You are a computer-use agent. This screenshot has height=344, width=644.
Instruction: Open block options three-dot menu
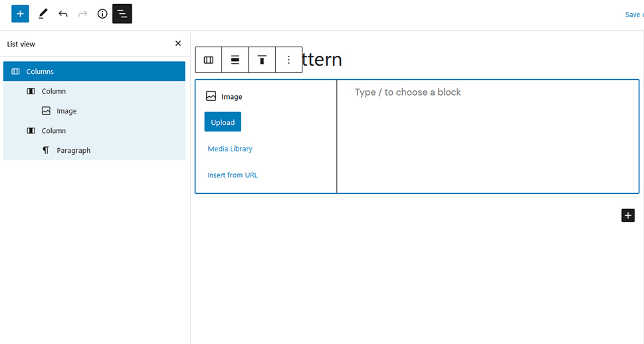pos(288,60)
